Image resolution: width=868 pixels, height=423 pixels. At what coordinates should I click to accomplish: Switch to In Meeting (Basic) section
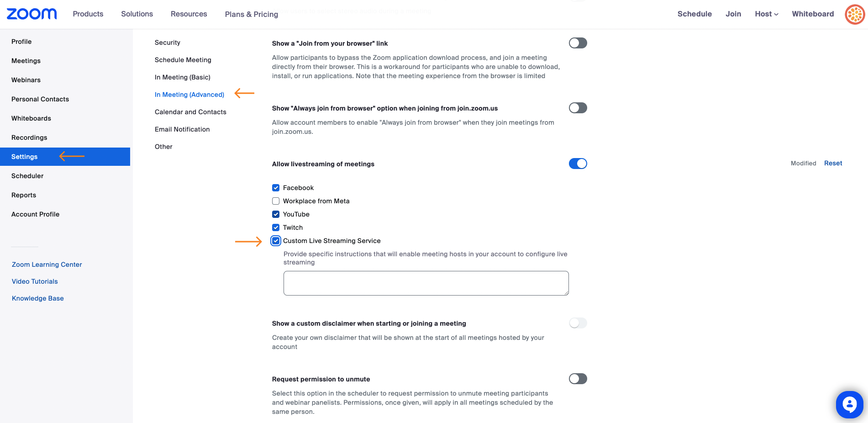click(183, 77)
